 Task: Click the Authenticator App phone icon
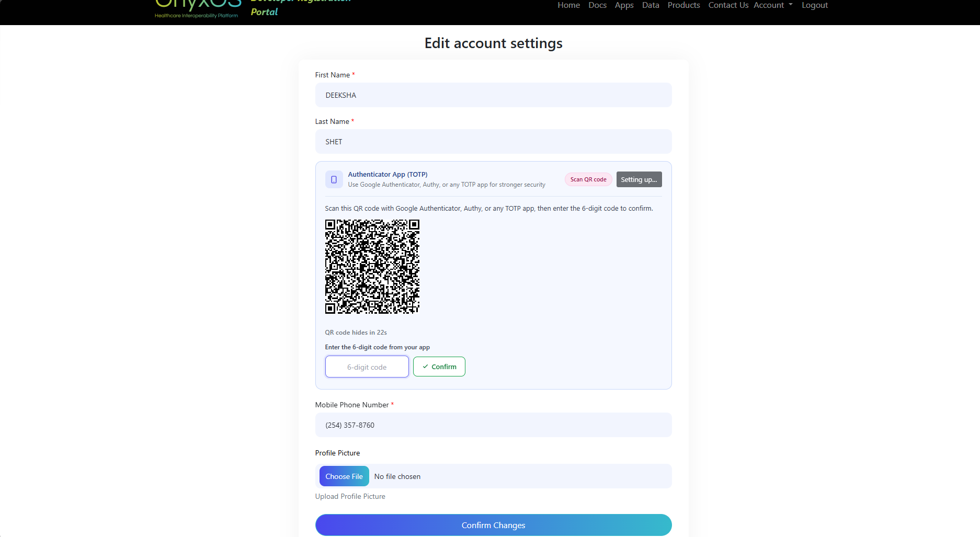334,179
